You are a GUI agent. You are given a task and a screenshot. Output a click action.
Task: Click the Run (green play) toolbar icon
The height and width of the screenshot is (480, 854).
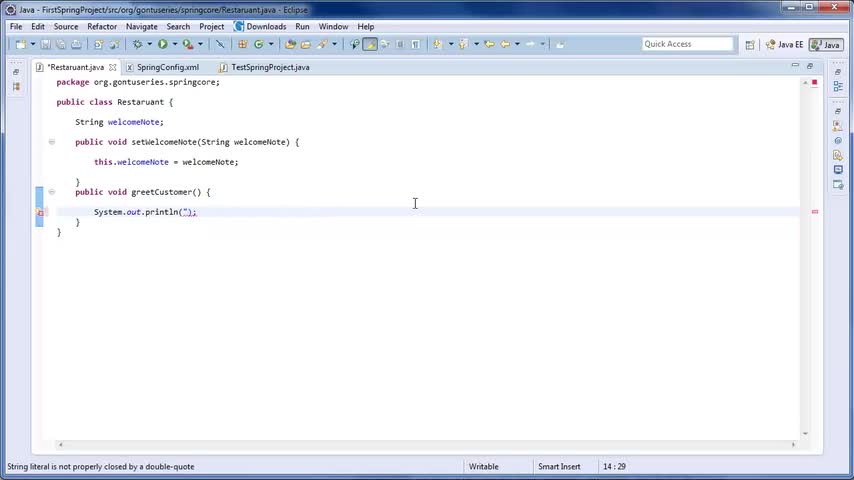[x=162, y=44]
